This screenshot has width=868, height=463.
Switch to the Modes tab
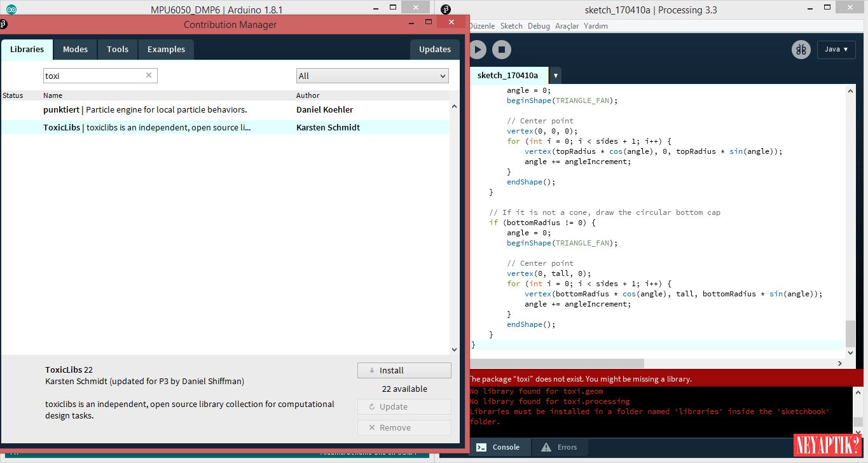pos(75,49)
